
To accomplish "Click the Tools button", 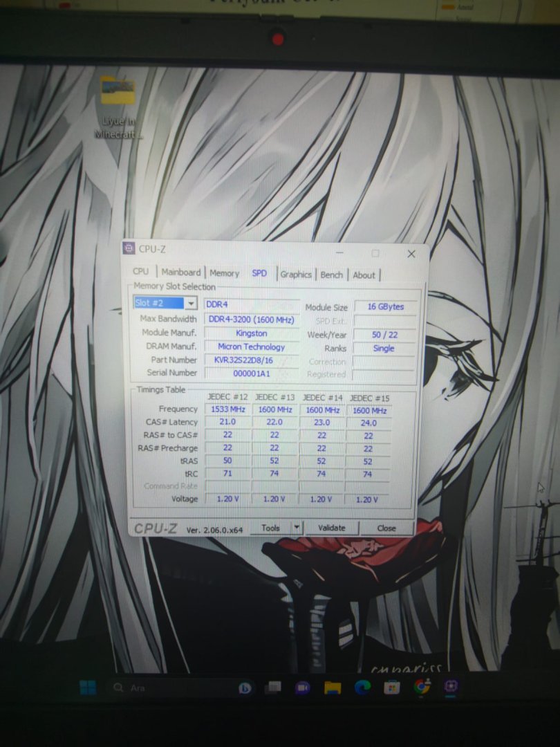I will [x=270, y=528].
